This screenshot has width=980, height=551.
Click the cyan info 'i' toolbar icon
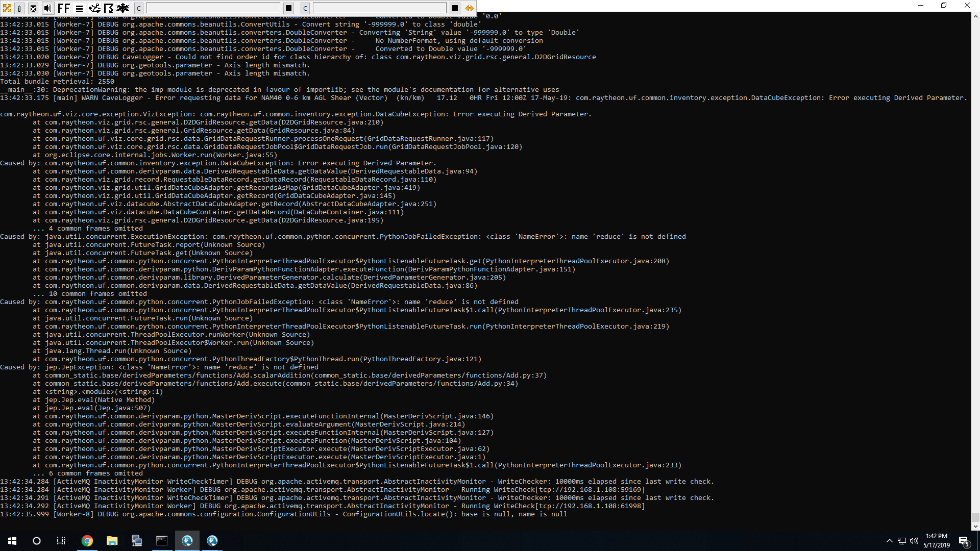coord(19,8)
